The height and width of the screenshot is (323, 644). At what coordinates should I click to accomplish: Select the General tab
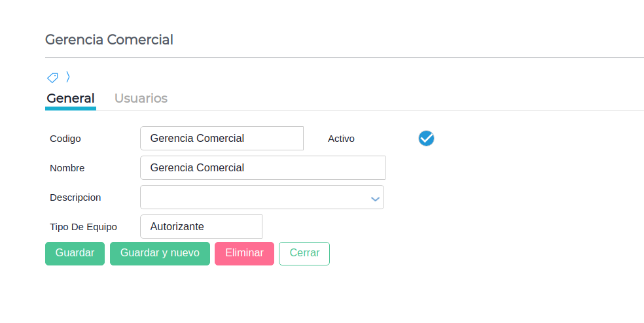71,98
